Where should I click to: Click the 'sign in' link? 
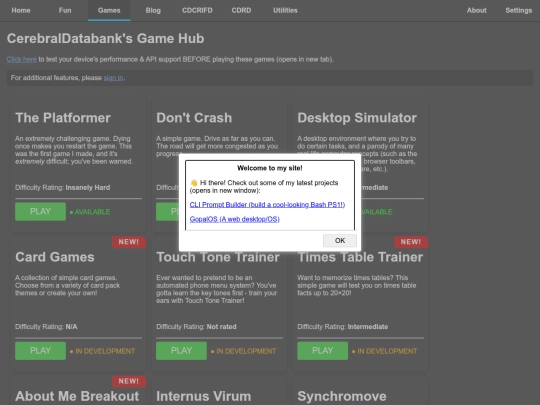click(113, 78)
